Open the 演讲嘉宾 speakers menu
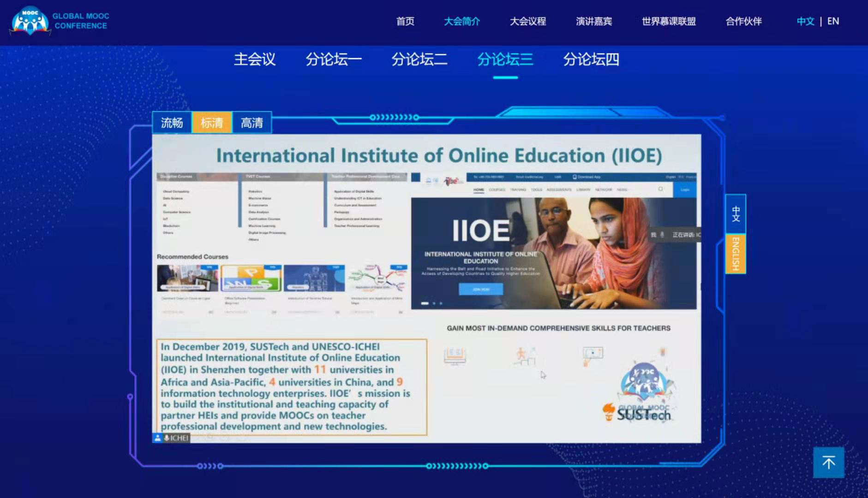 tap(594, 21)
